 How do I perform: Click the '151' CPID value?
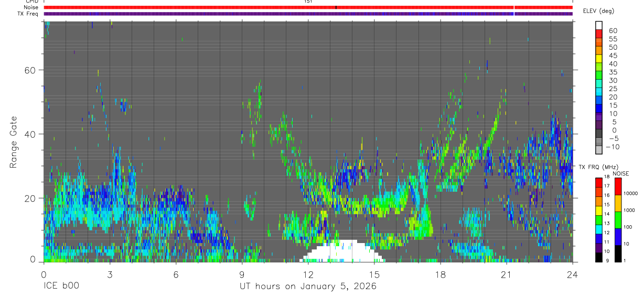tap(308, 2)
